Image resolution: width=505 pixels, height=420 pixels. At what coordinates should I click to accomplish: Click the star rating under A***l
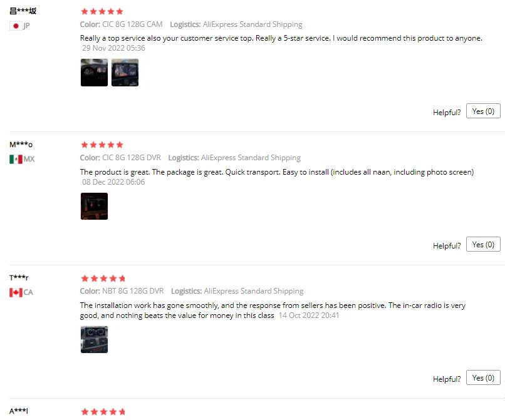pyautogui.click(x=103, y=412)
